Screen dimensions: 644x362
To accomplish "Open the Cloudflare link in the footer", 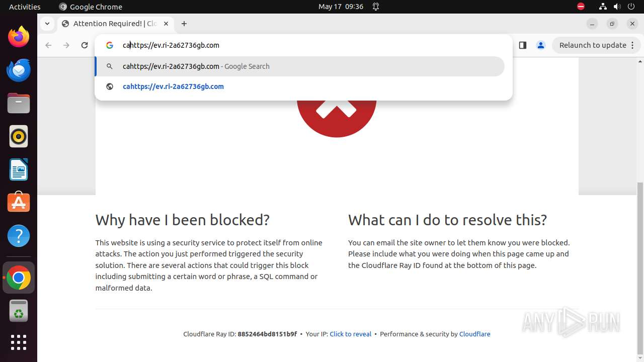I will (x=474, y=334).
